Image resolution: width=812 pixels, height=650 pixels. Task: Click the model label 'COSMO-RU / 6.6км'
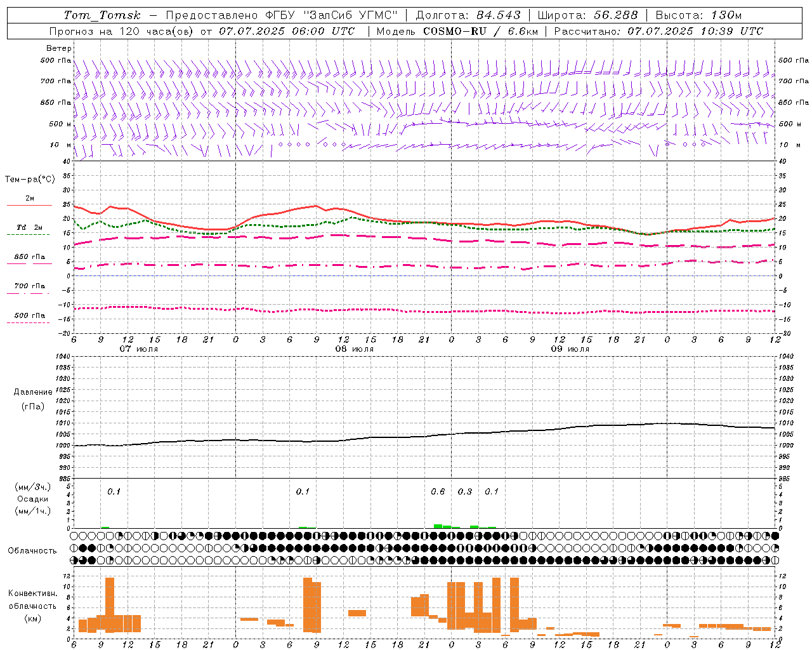480,31
